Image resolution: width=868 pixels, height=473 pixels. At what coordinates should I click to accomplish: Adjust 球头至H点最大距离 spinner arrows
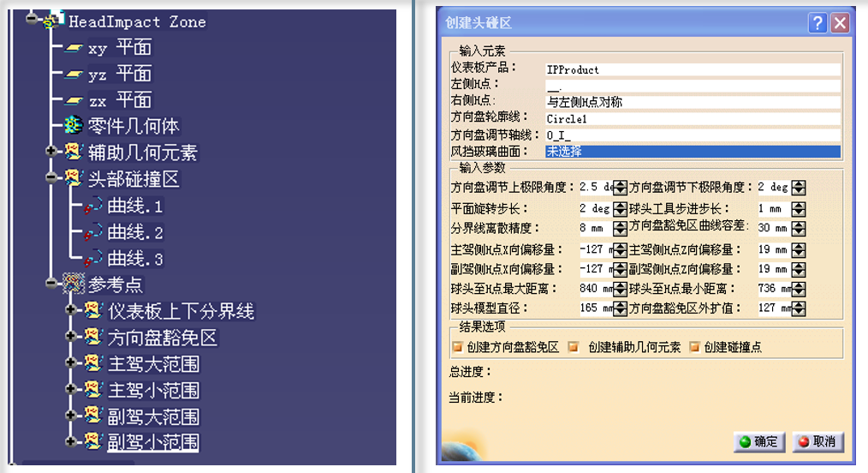tap(620, 289)
